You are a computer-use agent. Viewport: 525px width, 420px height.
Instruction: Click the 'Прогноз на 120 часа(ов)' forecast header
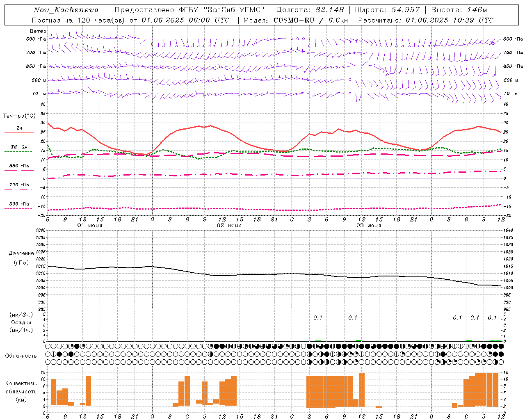79,20
